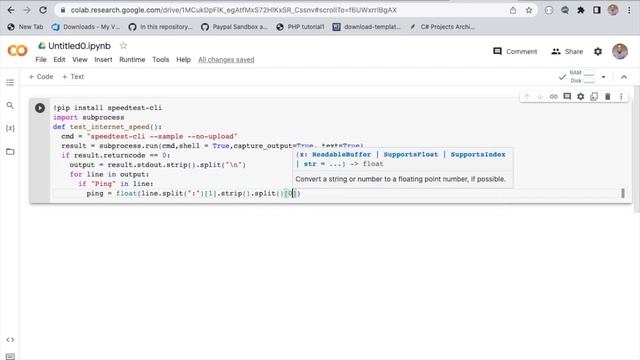Open the terminal panel icon
This screenshot has height=360, width=640.
pos(10,356)
